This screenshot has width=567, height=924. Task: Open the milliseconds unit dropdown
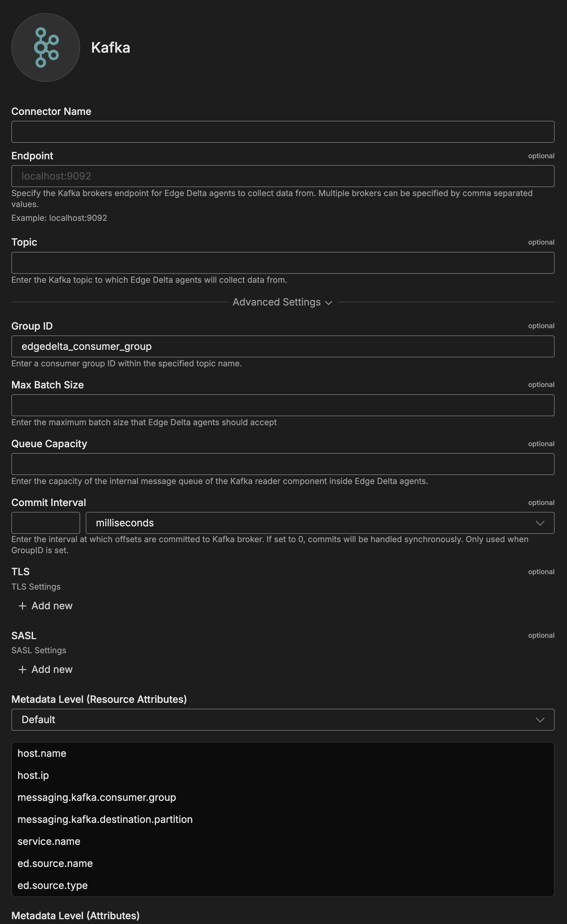(320, 523)
